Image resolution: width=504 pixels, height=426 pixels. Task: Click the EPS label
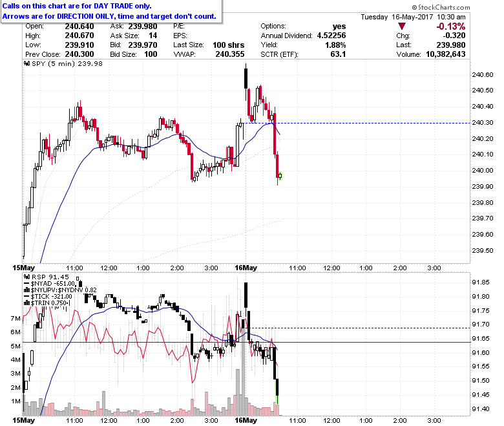pyautogui.click(x=180, y=36)
